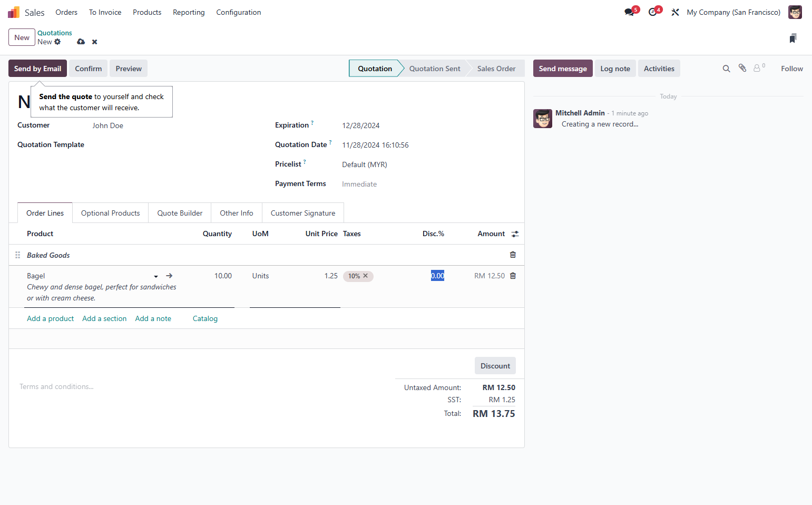Delete the Baked Goods section
Screen dimensions: 812x505
tap(513, 255)
